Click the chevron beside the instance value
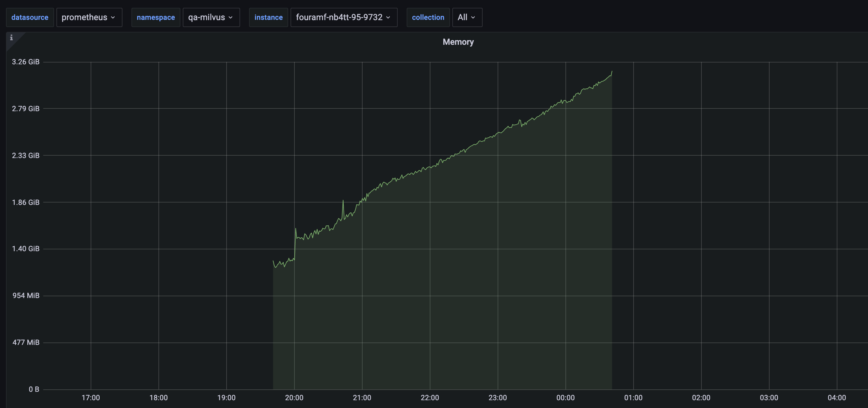Image resolution: width=868 pixels, height=408 pixels. [x=388, y=18]
